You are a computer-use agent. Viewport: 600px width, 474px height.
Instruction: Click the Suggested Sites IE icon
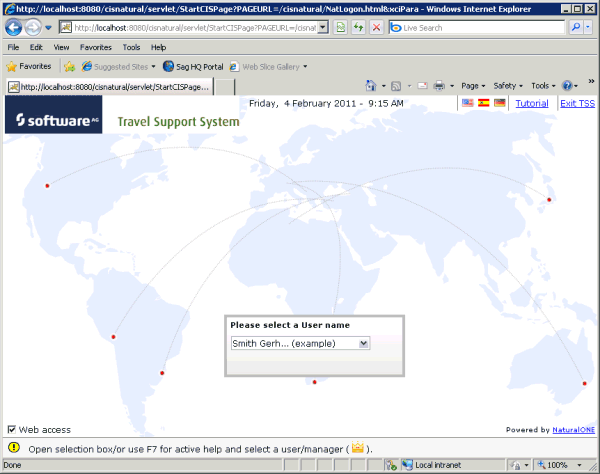[87, 66]
